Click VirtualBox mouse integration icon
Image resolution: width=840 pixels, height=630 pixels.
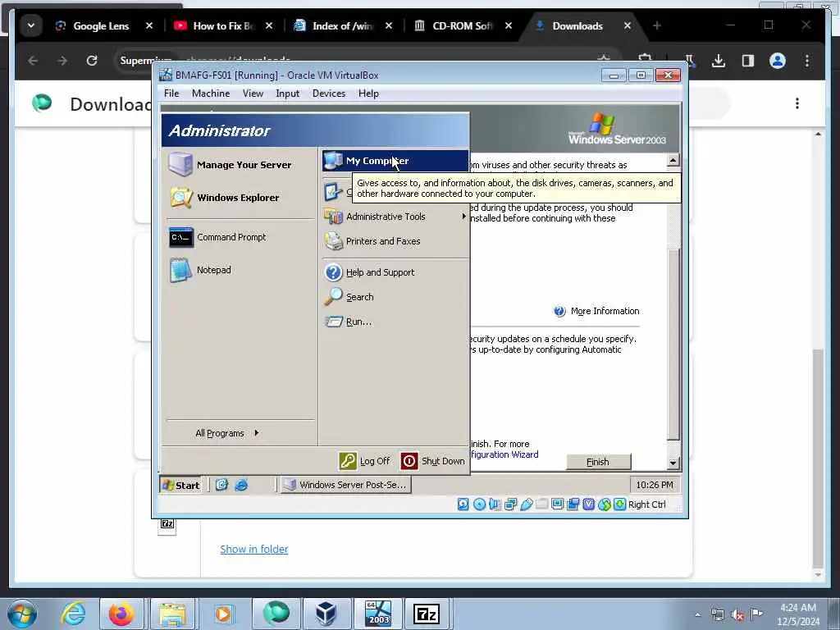point(605,504)
